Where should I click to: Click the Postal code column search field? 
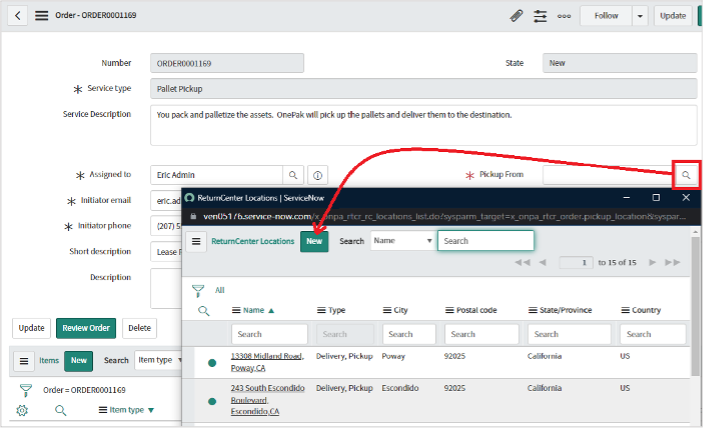(482, 334)
